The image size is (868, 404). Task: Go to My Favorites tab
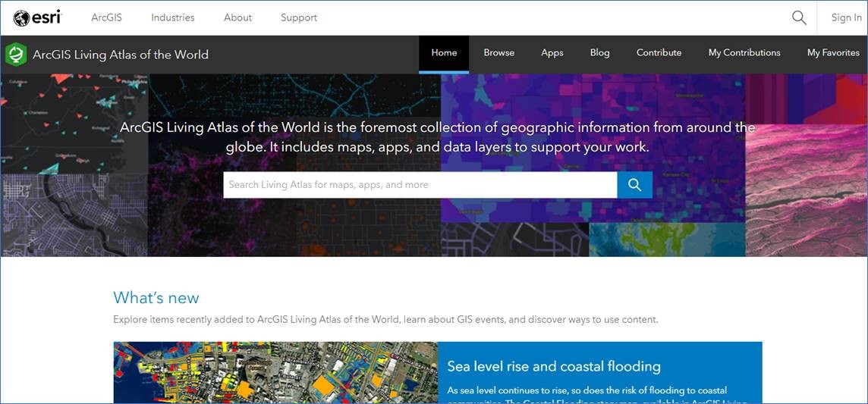coord(833,53)
